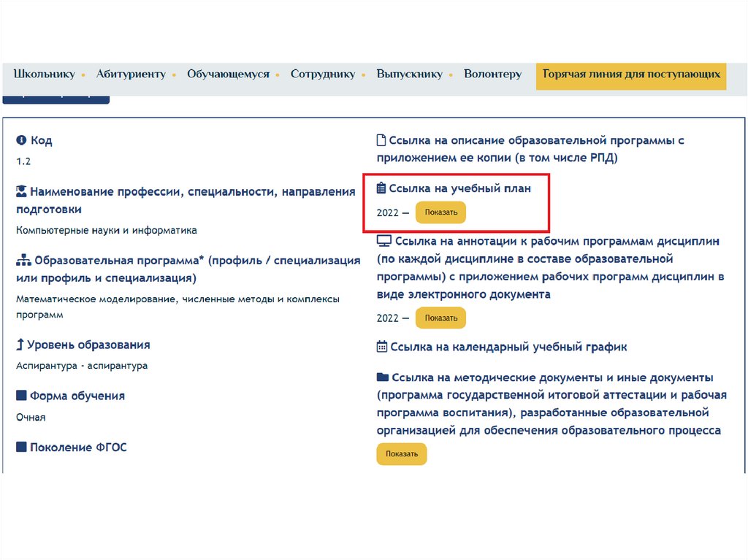Click the value Очная

(x=31, y=418)
